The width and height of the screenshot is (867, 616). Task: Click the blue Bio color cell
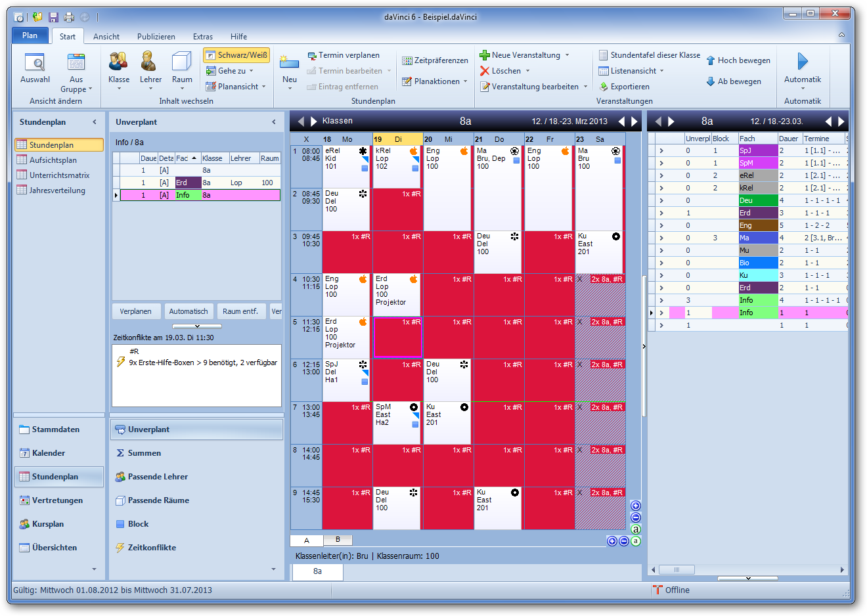click(757, 263)
